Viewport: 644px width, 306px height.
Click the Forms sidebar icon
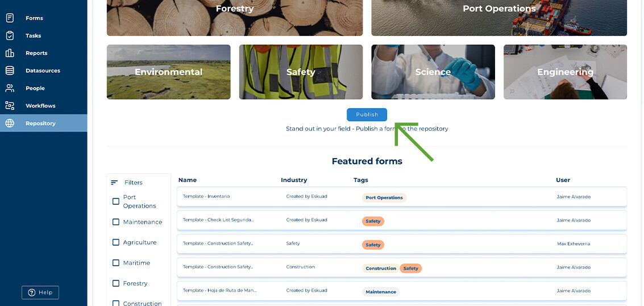(x=10, y=18)
